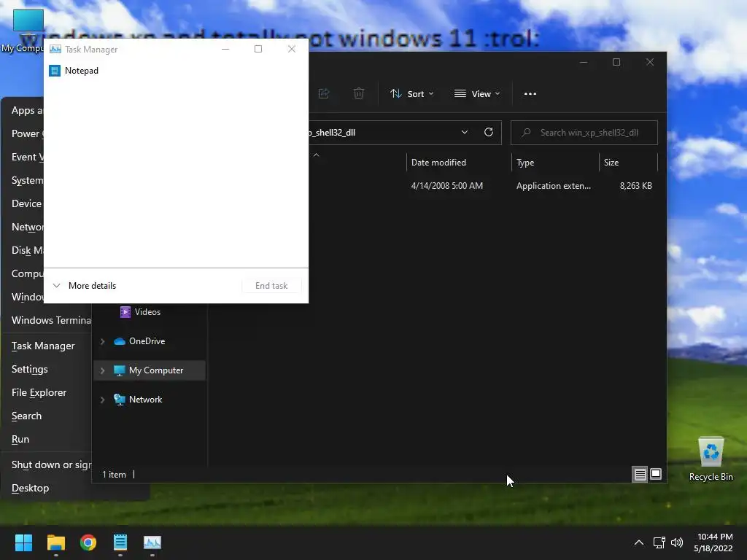Select the 8,263 KB size cell

635,186
